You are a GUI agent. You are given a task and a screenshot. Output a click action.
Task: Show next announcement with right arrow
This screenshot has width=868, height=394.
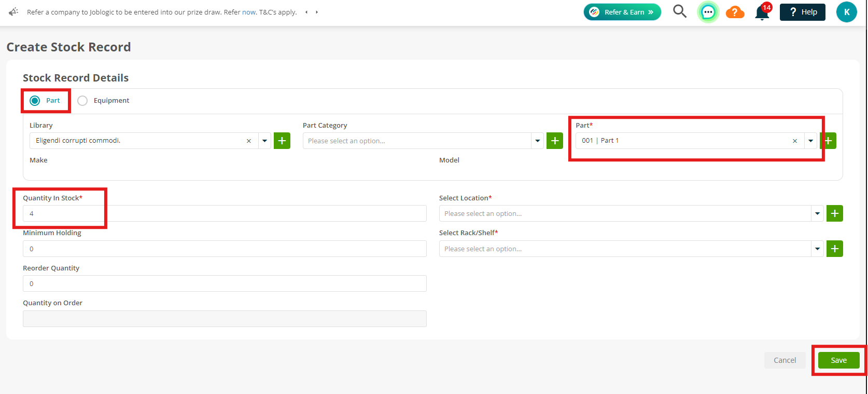(x=317, y=12)
